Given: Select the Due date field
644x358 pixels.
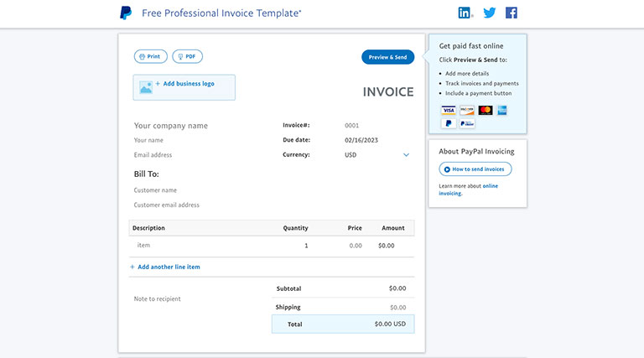Looking at the screenshot, I should (361, 140).
